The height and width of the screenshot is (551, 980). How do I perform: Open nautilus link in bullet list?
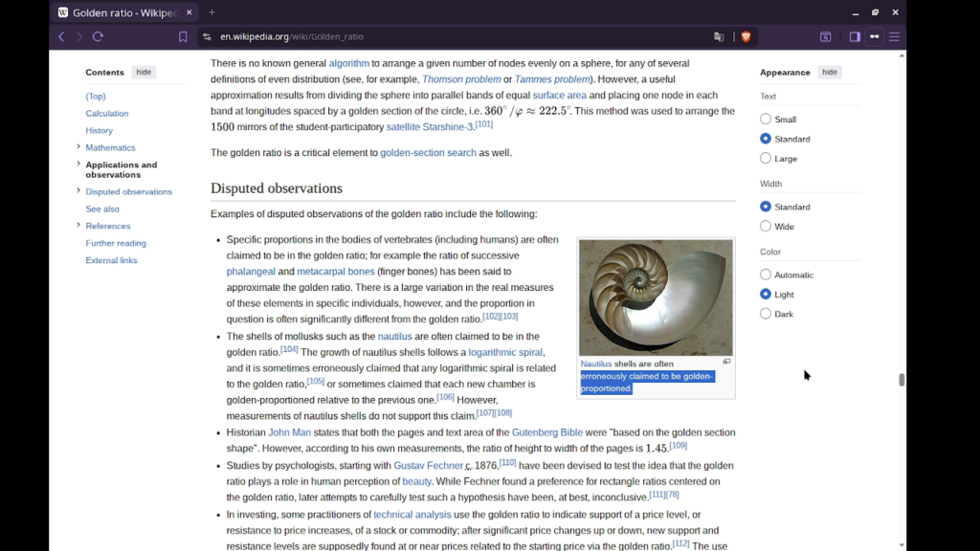click(x=395, y=336)
